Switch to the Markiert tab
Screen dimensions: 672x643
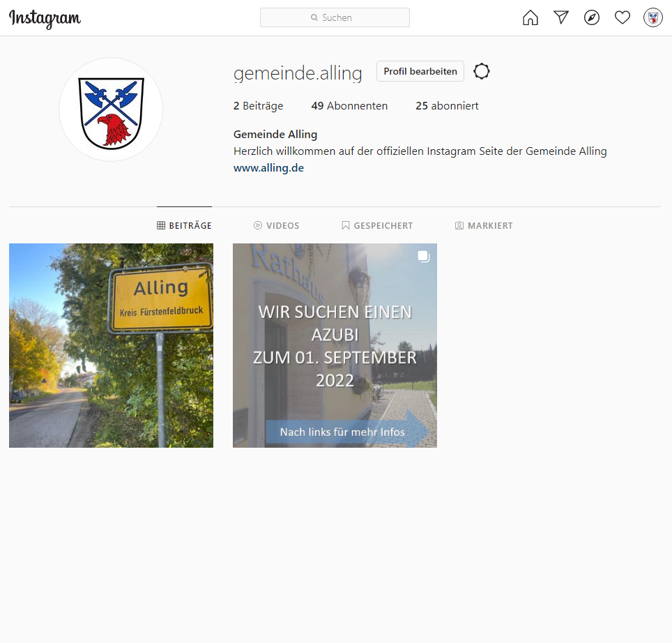(x=483, y=225)
